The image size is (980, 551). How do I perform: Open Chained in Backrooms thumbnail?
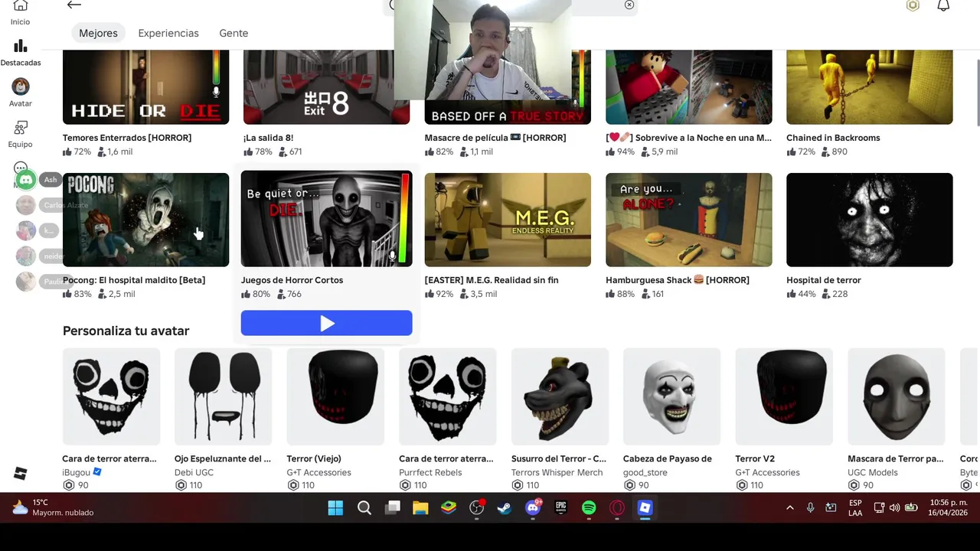tap(869, 87)
